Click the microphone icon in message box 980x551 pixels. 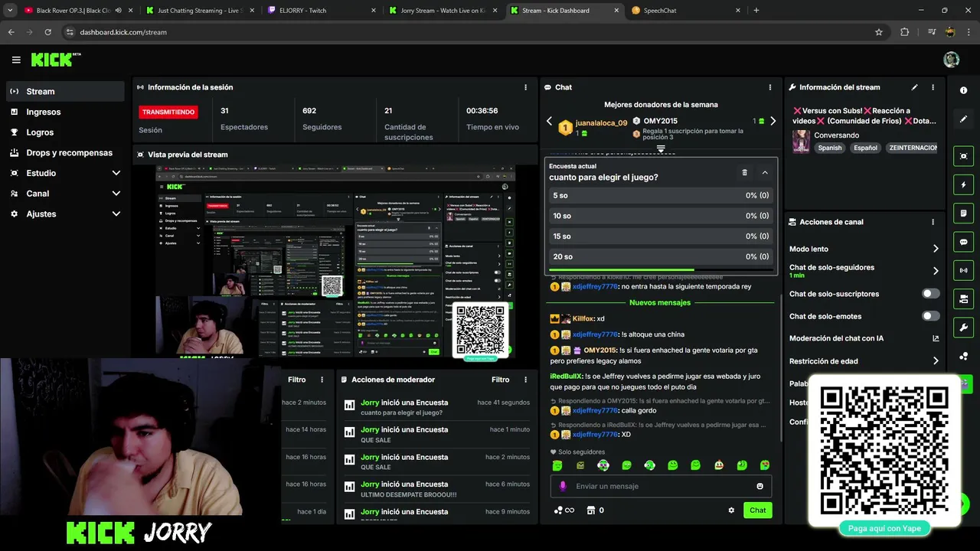pyautogui.click(x=563, y=486)
